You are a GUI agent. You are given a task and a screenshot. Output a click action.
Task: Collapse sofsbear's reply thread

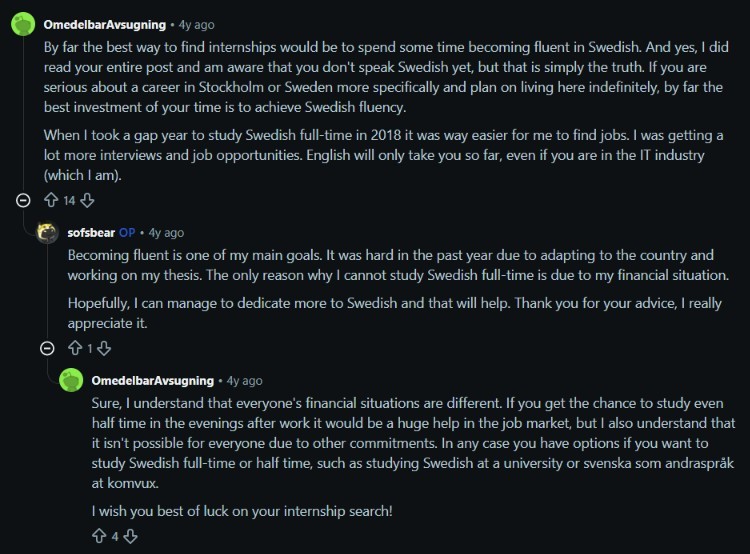pyautogui.click(x=47, y=348)
